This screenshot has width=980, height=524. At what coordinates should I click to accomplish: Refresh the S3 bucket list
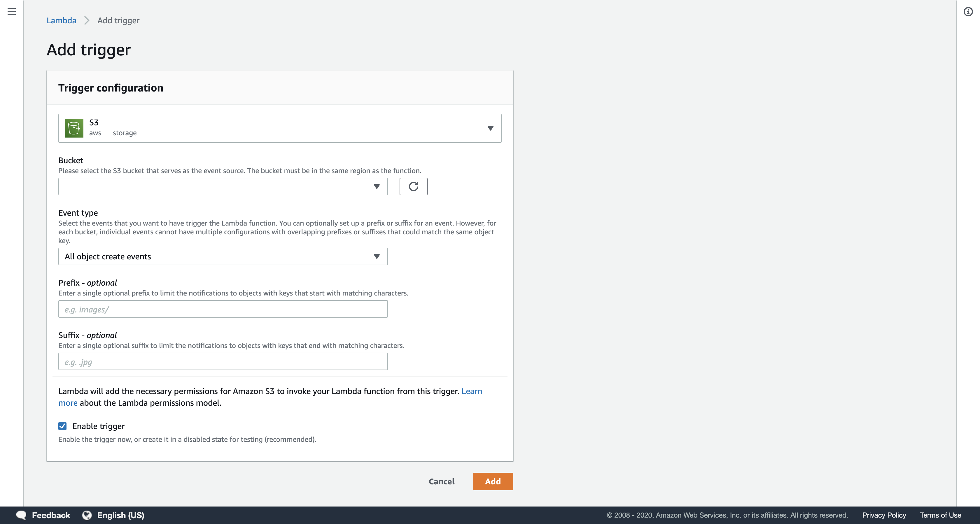[413, 186]
